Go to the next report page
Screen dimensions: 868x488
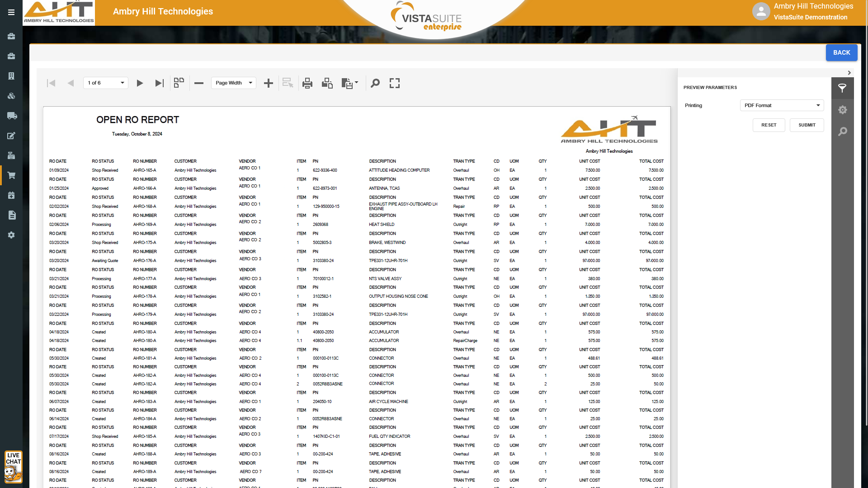pos(140,83)
